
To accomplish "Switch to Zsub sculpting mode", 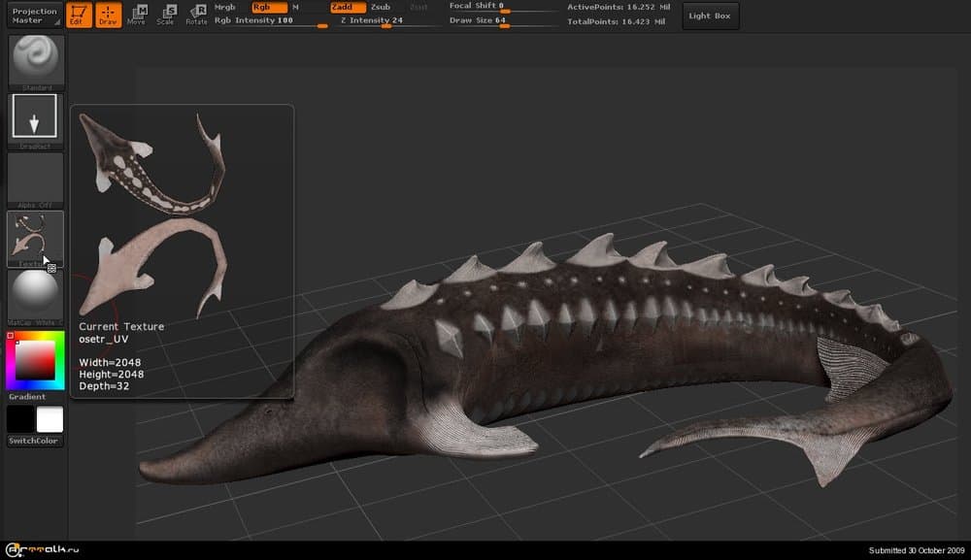I will click(x=381, y=7).
